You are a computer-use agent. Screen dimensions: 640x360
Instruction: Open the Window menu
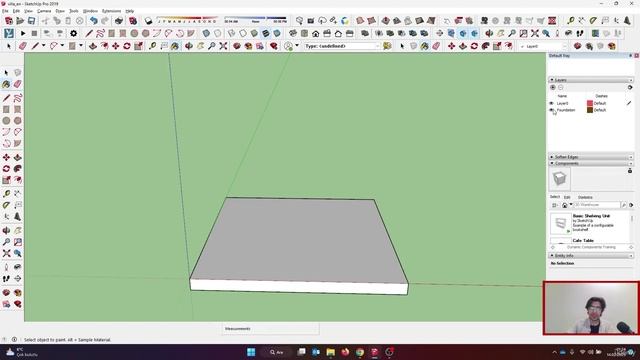coord(90,11)
